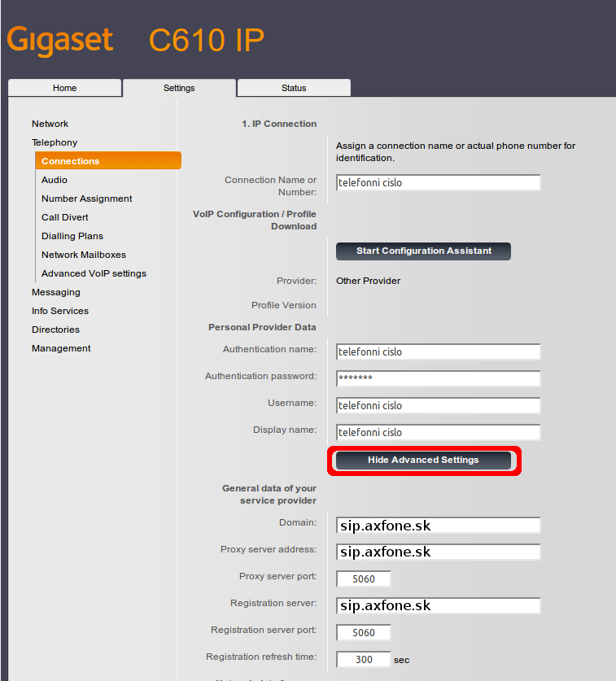Click the Domain input field
This screenshot has height=681, width=616.
438,526
